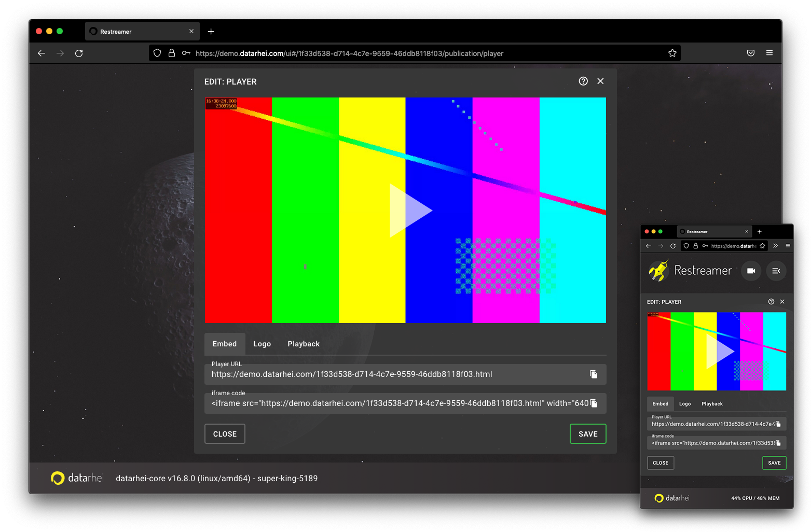This screenshot has height=532, width=811.
Task: Click the CLOSE button in the player editor
Action: 225,433
